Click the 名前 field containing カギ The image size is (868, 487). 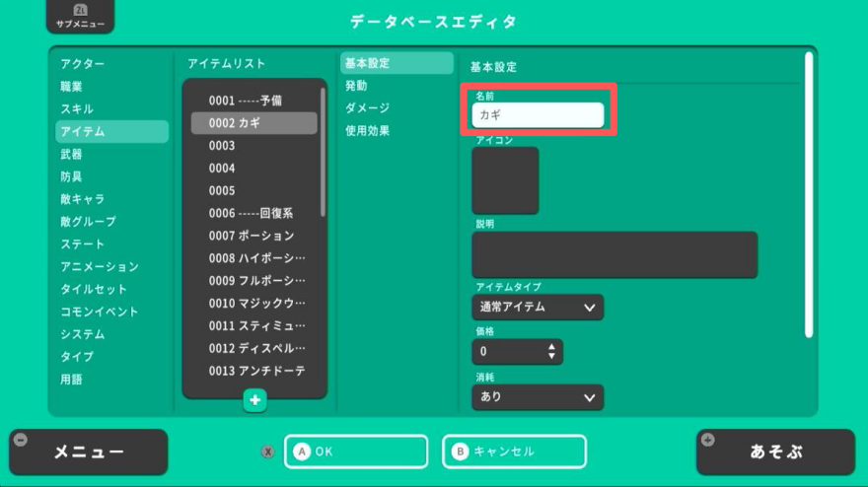click(x=538, y=115)
